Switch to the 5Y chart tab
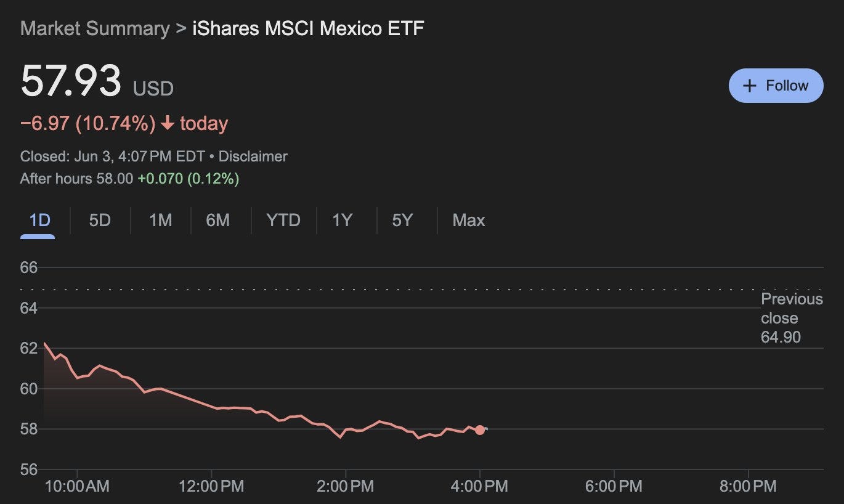 [402, 220]
